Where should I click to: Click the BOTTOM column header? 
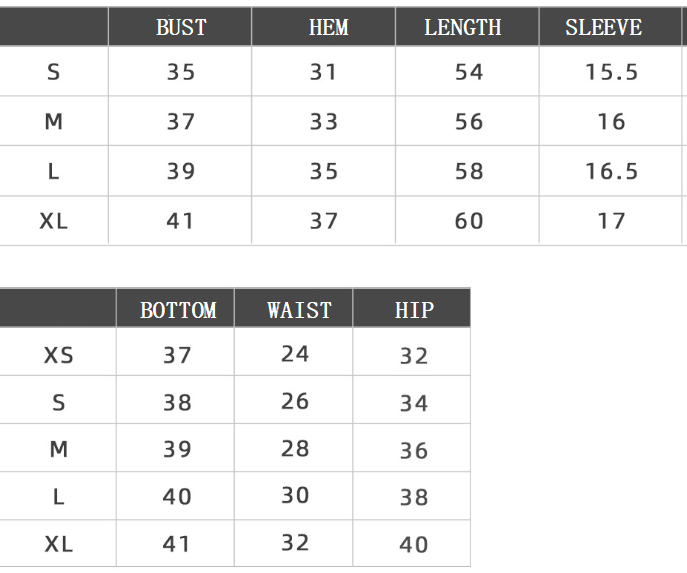pos(178,310)
